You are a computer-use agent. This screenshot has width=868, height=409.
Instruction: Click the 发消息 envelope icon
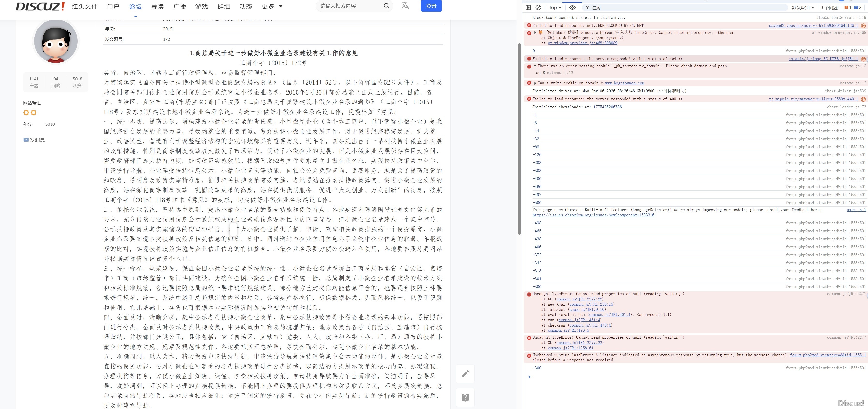click(26, 140)
